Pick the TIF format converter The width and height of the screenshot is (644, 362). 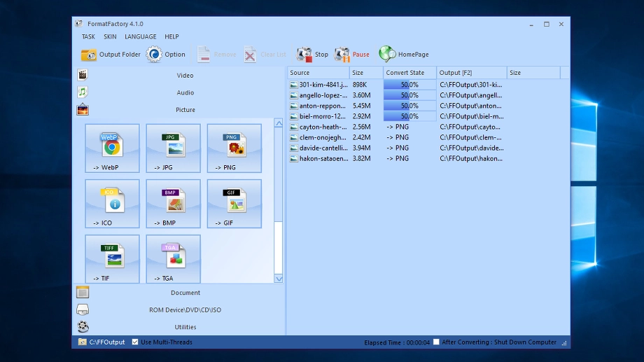[x=112, y=258]
